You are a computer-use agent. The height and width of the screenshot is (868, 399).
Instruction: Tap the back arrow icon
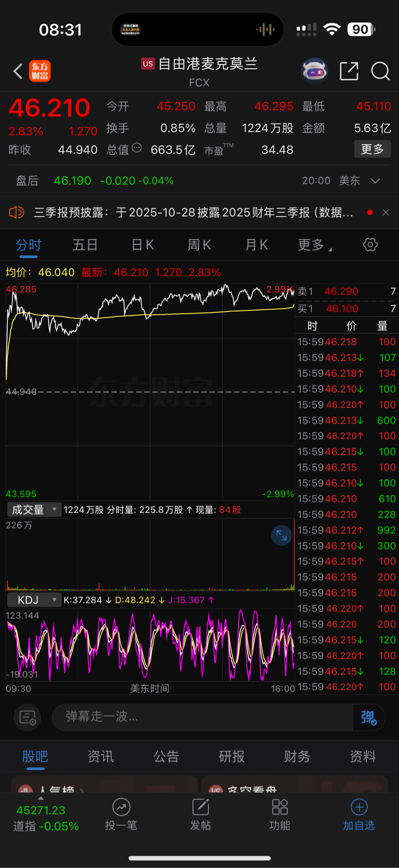18,71
